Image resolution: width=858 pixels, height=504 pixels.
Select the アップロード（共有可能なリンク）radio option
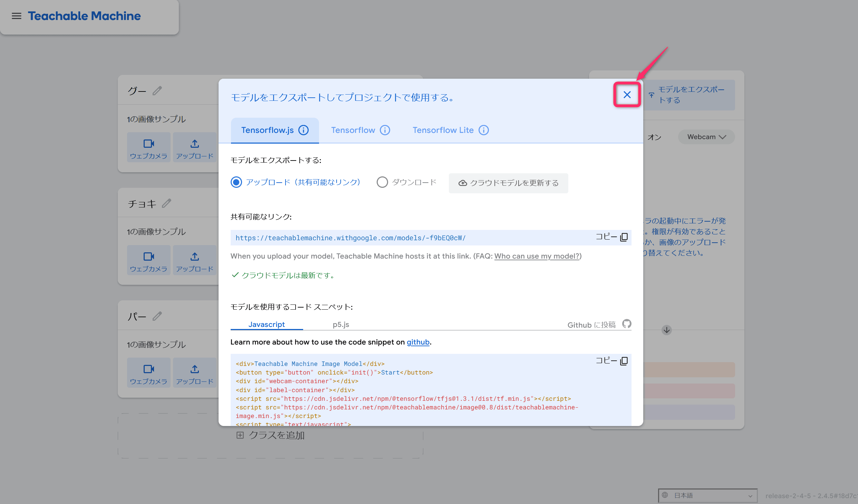coord(236,182)
